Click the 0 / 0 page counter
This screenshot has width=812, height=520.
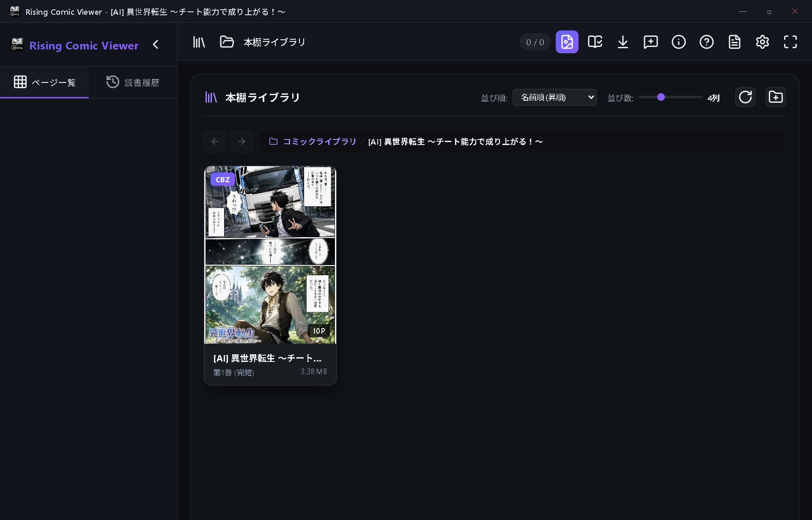[535, 42]
